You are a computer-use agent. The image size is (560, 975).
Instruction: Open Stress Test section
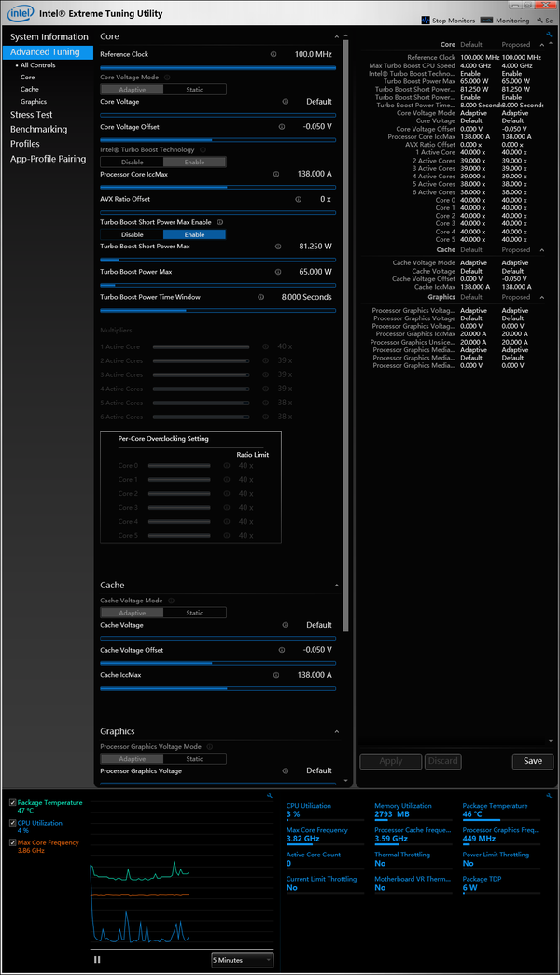(x=31, y=115)
